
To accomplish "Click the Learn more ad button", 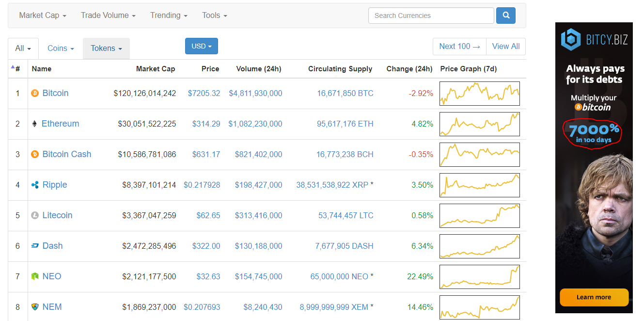I will (x=594, y=297).
